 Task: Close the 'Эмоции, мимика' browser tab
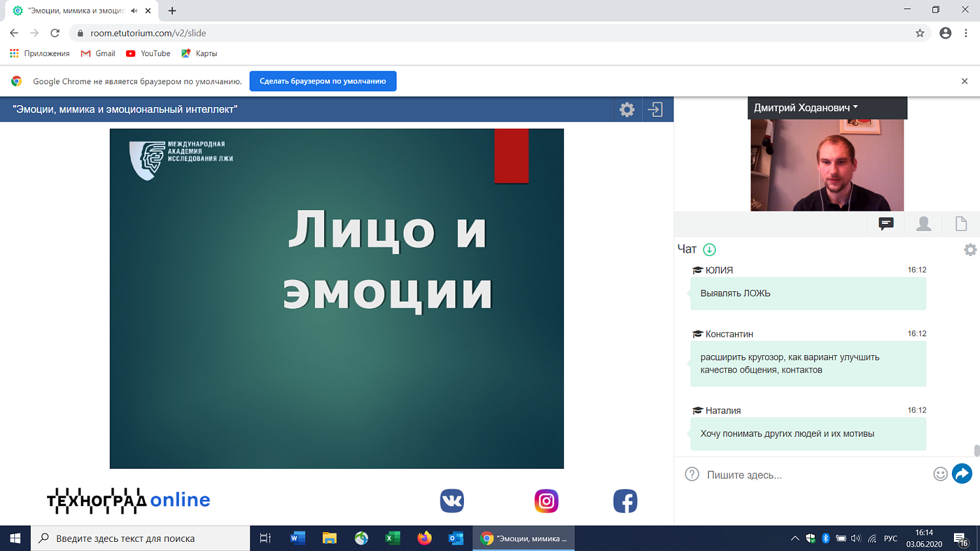(148, 10)
